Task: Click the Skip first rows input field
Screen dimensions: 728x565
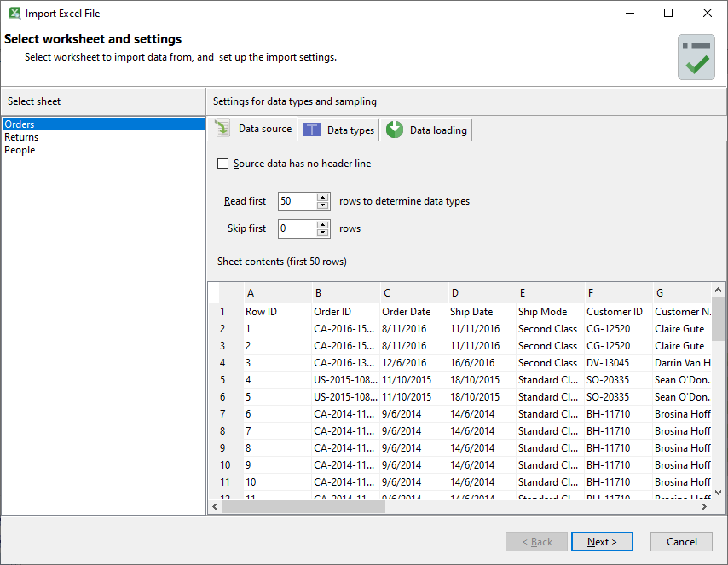Action: click(x=297, y=228)
